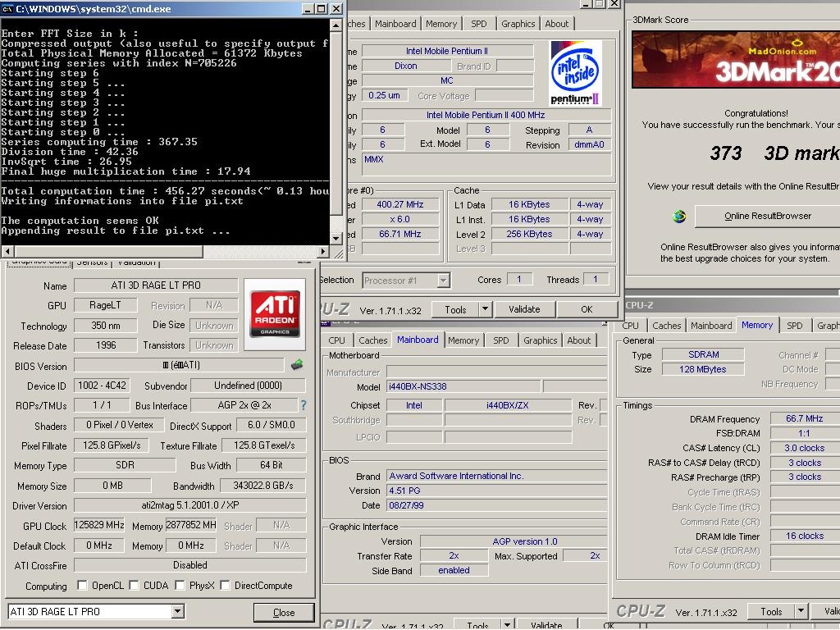Click the 373 3D marks score text

(x=774, y=153)
